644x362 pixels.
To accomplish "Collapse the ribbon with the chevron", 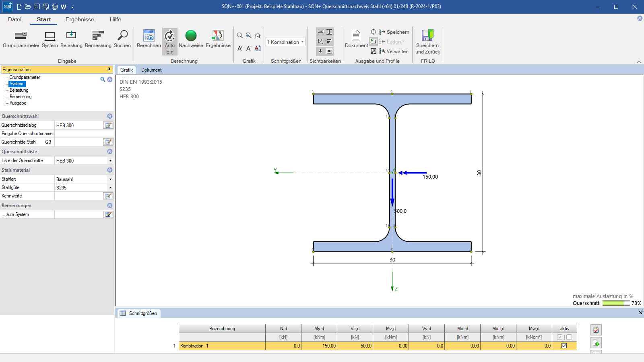I will pyautogui.click(x=639, y=62).
